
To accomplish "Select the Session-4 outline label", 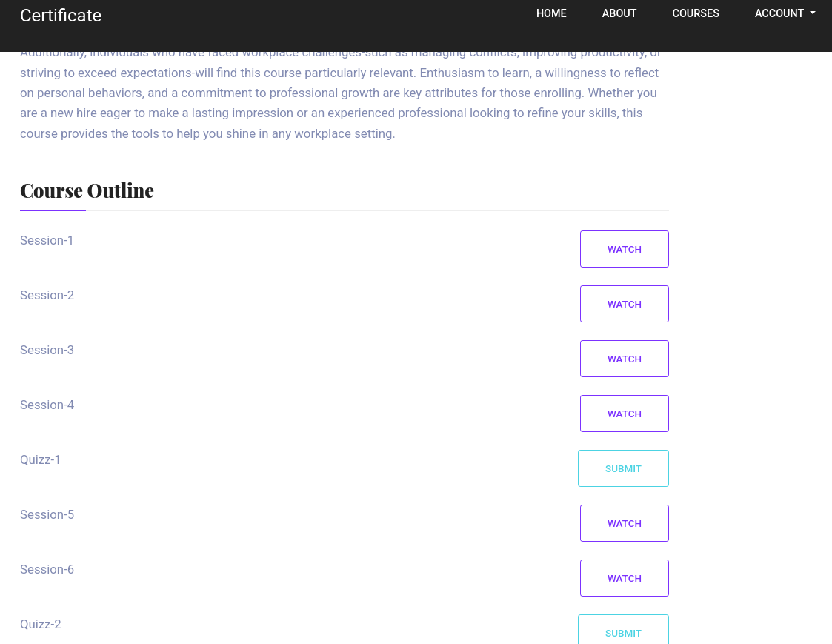I will pos(47,405).
